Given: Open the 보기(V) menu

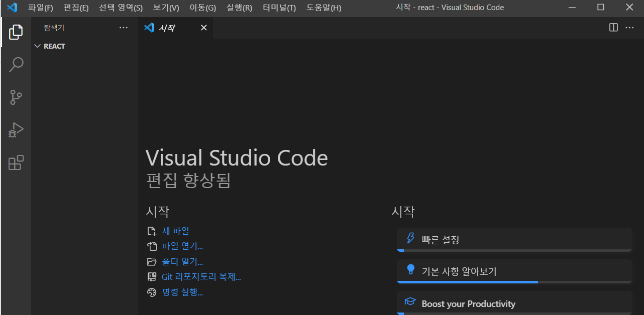Looking at the screenshot, I should 166,8.
